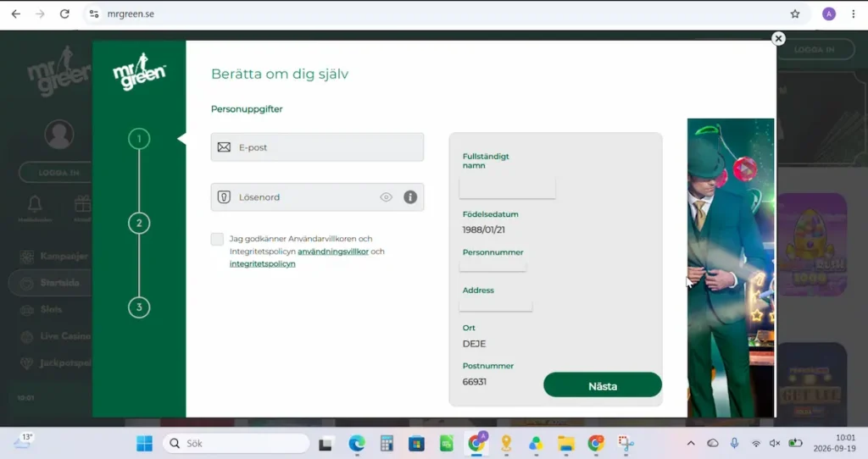
Task: Close the registration dialog
Action: (778, 38)
